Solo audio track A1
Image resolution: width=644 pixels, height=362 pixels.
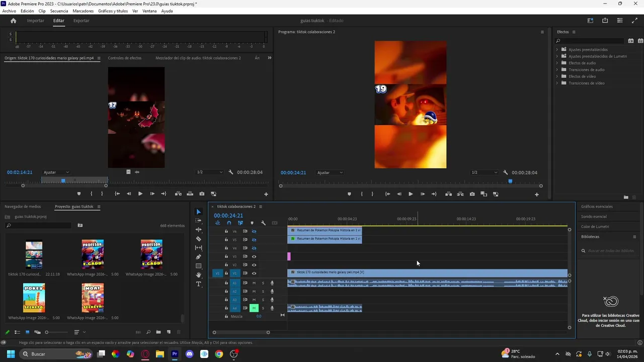click(x=263, y=283)
